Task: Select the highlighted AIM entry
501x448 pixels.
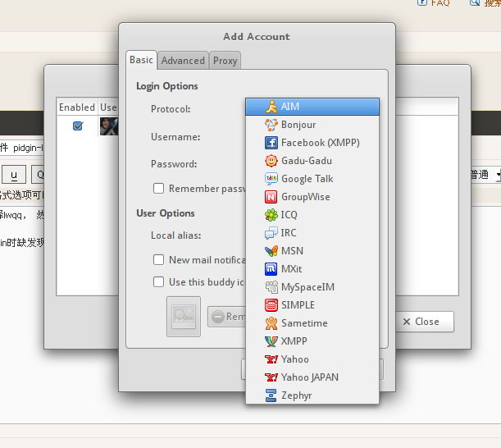Action: [312, 107]
